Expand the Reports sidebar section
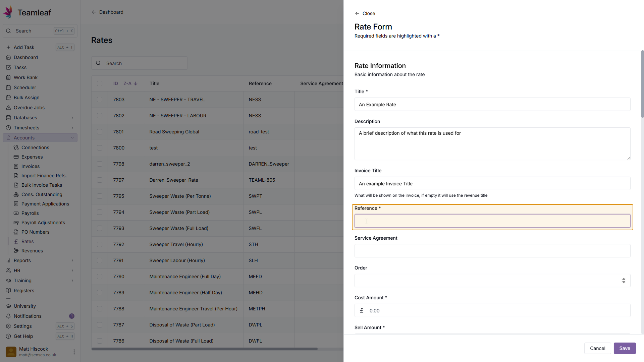 click(x=72, y=260)
